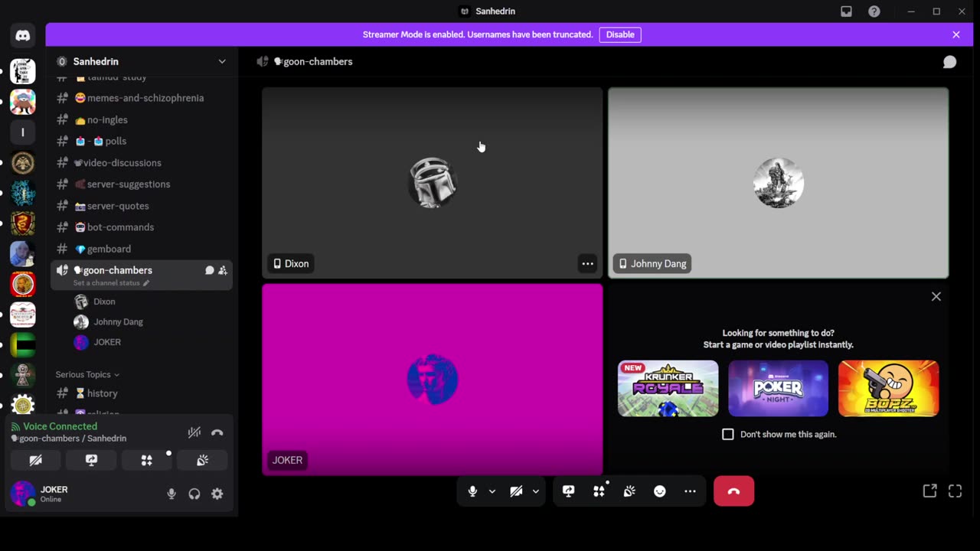Viewport: 980px width, 551px height.
Task: Check Don't show me this again
Action: click(728, 434)
